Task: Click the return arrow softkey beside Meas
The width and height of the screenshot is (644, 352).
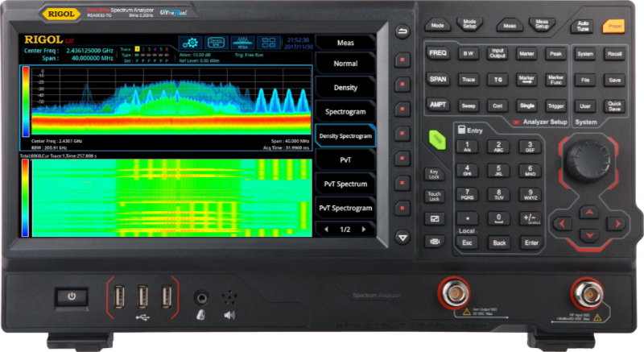Action: point(402,31)
